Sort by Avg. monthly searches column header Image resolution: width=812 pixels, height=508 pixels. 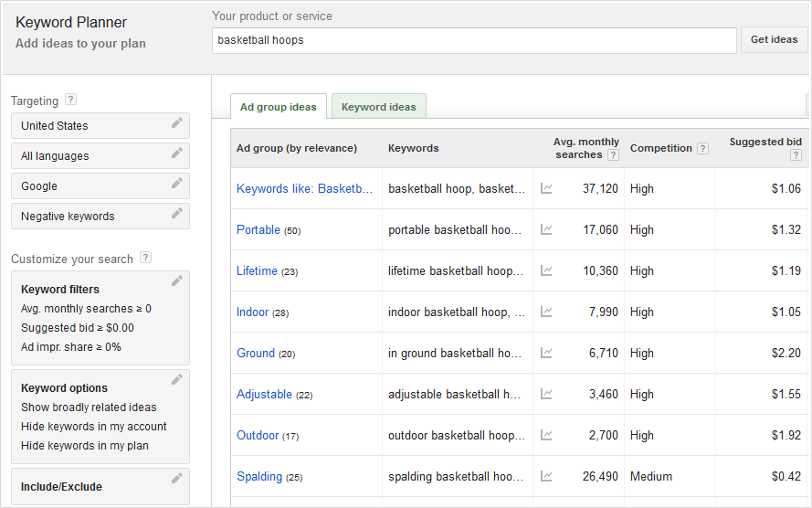click(585, 148)
